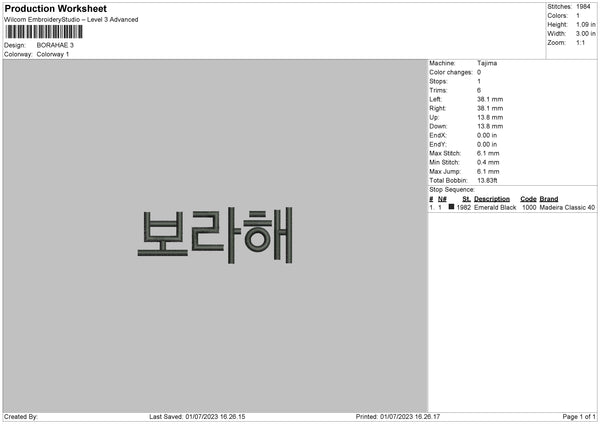This screenshot has width=600, height=424.
Task: Click the Width value 3.00 in
Action: pos(585,34)
